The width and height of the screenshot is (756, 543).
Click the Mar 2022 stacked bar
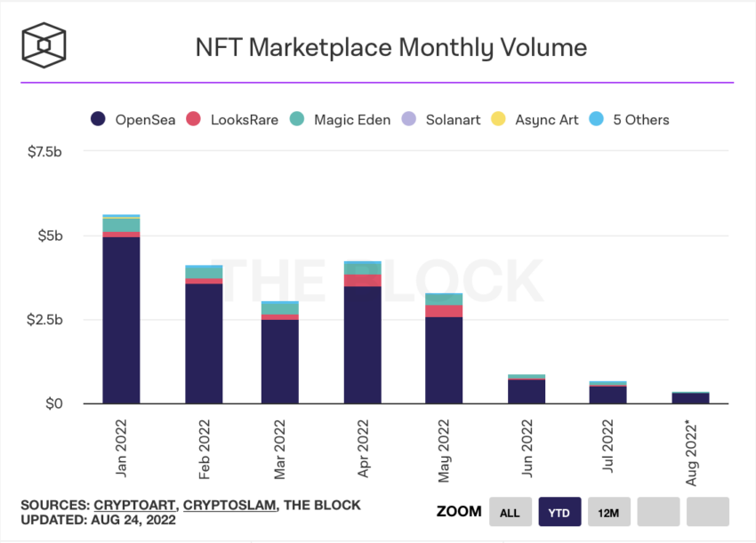click(x=280, y=352)
